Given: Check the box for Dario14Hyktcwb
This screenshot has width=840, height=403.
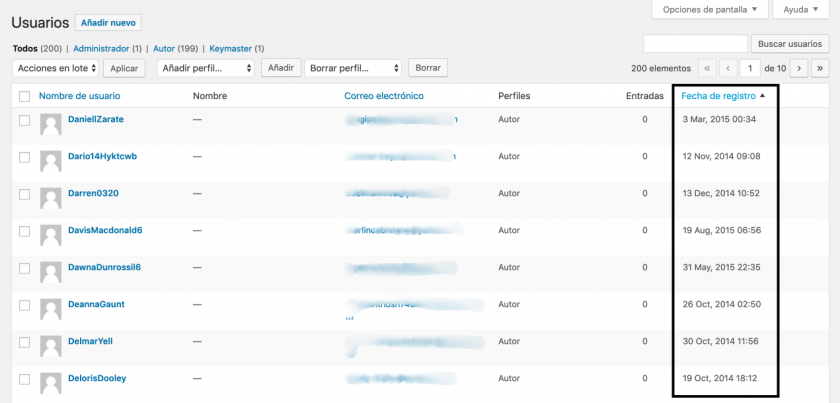Looking at the screenshot, I should [24, 157].
